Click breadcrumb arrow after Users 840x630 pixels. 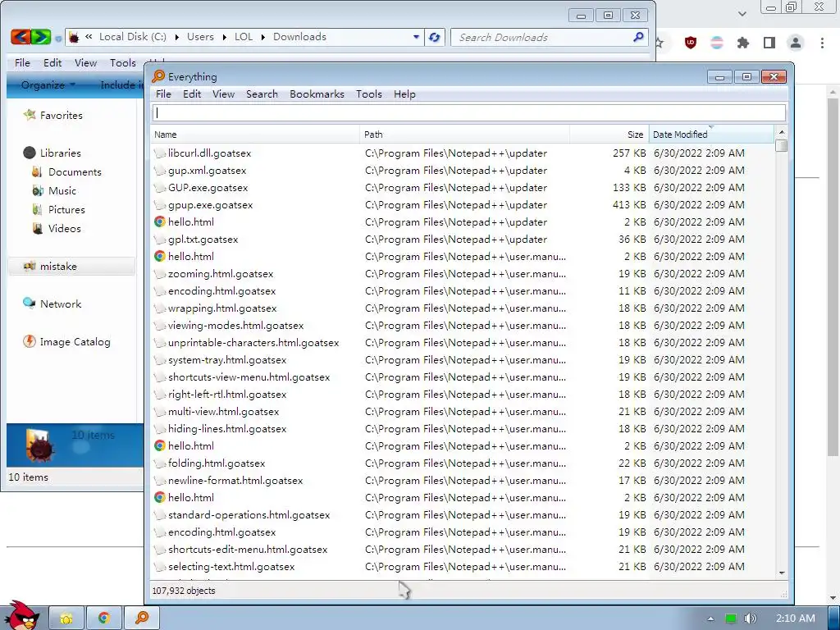[x=225, y=37]
